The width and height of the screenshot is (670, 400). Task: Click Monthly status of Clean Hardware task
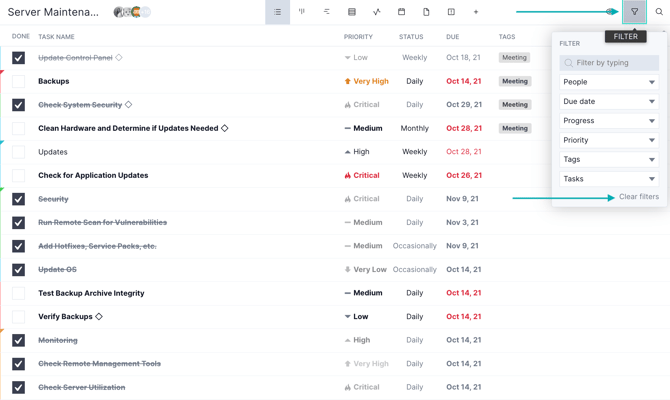(x=414, y=128)
